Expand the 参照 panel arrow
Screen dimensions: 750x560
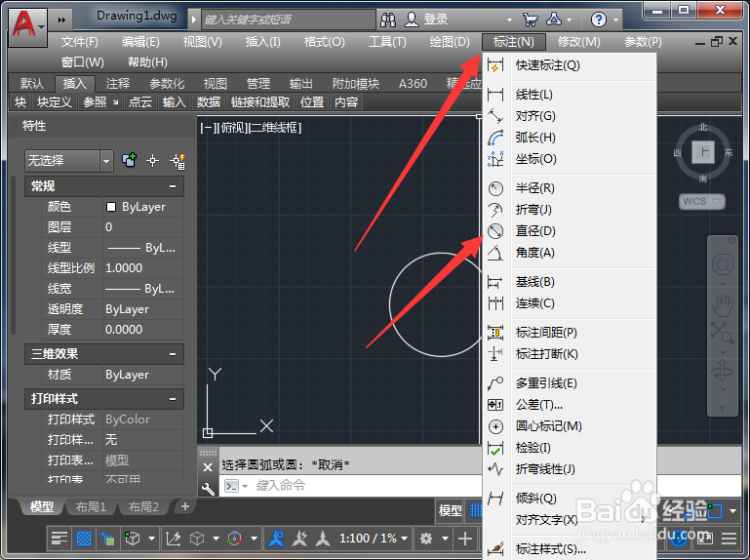[116, 101]
